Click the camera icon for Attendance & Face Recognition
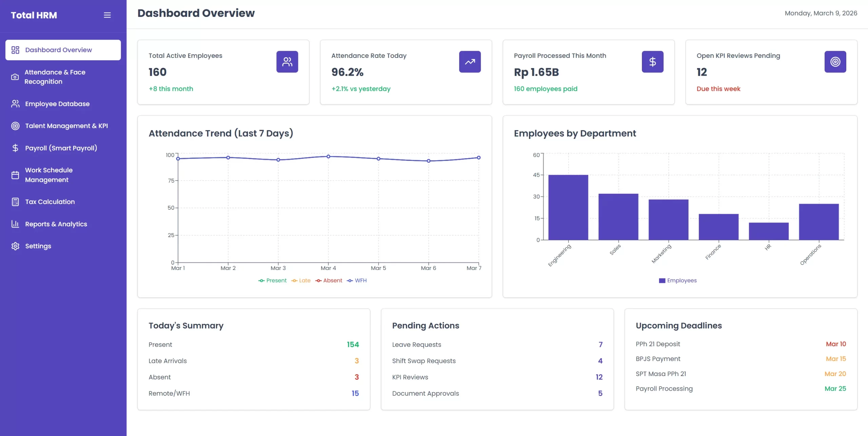 (x=15, y=77)
